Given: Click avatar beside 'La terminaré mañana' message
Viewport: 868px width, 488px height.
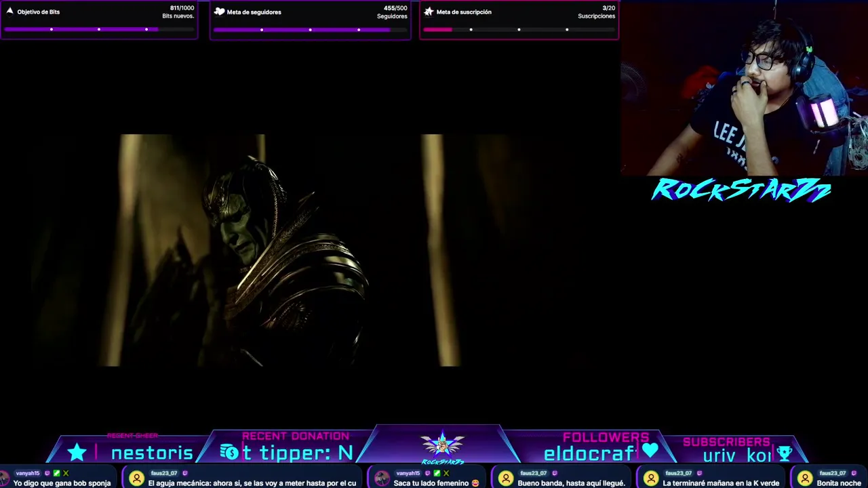Looking at the screenshot, I should [651, 479].
